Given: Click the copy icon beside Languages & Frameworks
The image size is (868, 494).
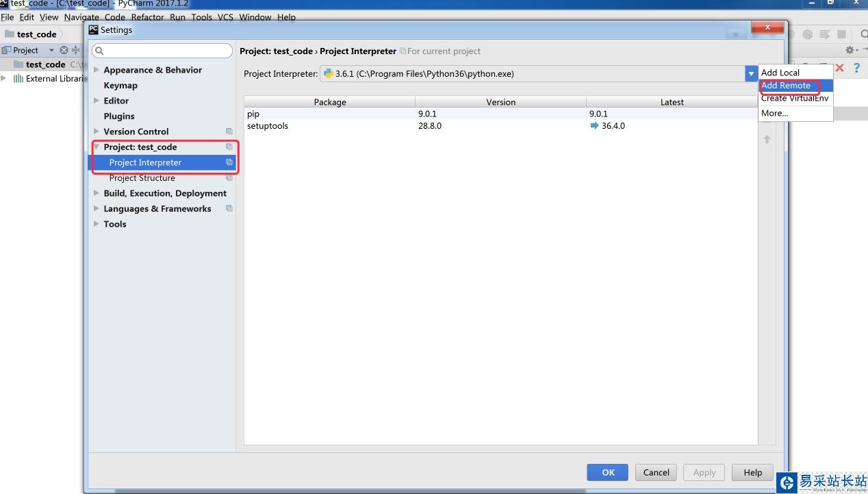Looking at the screenshot, I should [x=229, y=208].
